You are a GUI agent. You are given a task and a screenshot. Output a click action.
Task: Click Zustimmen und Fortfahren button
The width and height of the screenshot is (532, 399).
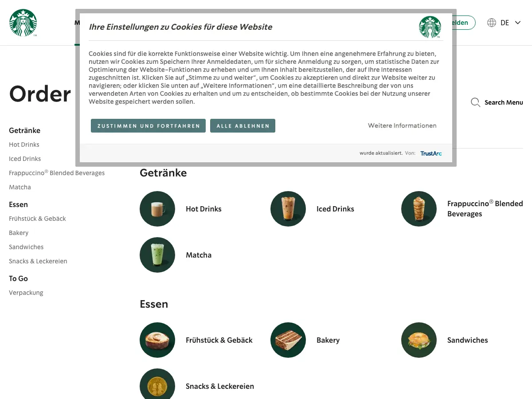pyautogui.click(x=149, y=126)
